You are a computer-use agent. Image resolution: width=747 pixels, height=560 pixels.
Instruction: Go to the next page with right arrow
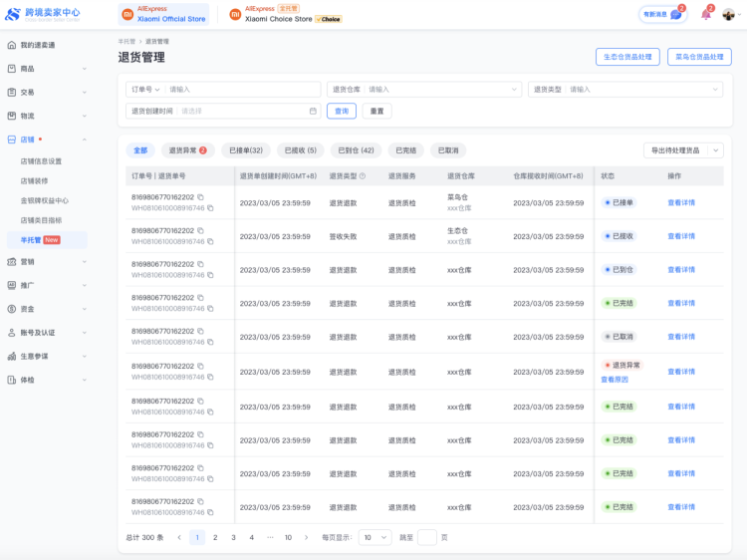[306, 537]
